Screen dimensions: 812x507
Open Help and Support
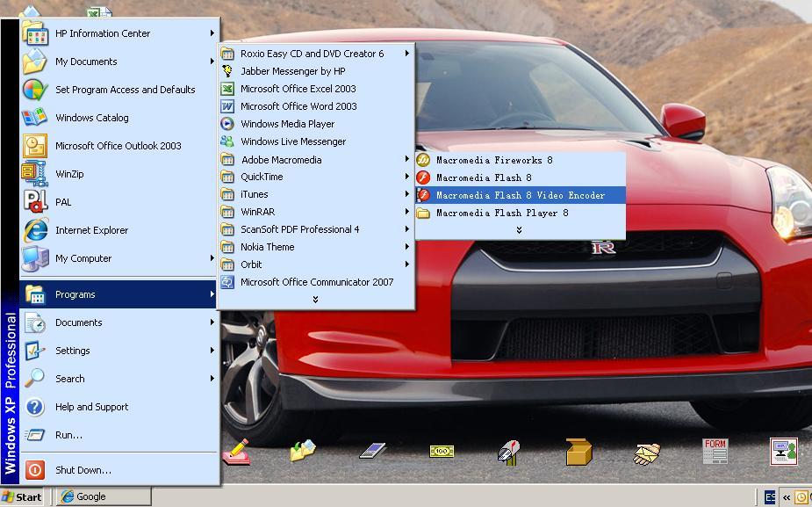click(119, 407)
